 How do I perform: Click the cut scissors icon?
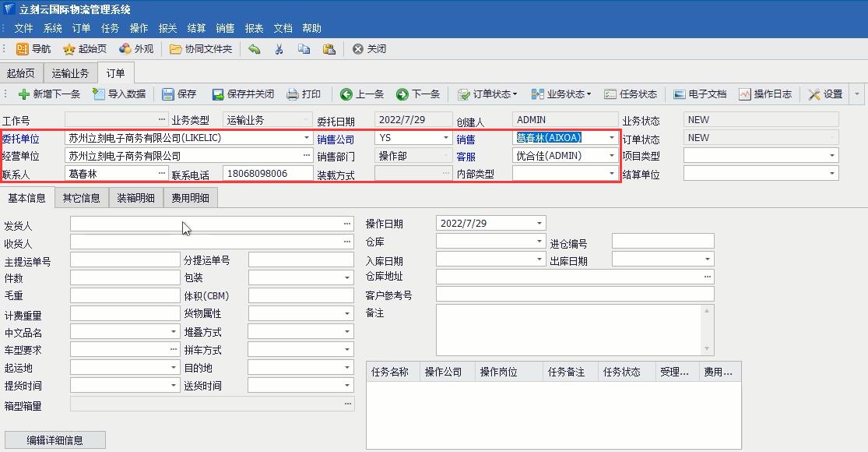[x=279, y=49]
